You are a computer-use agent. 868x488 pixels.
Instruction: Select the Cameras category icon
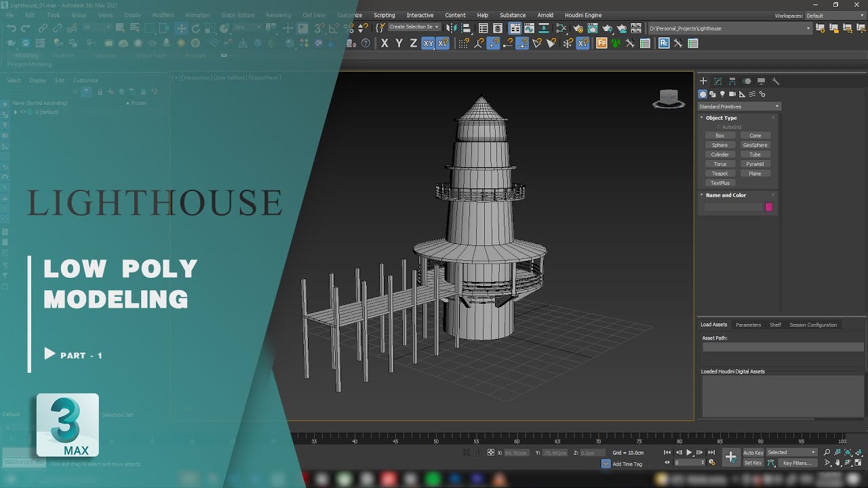[732, 94]
